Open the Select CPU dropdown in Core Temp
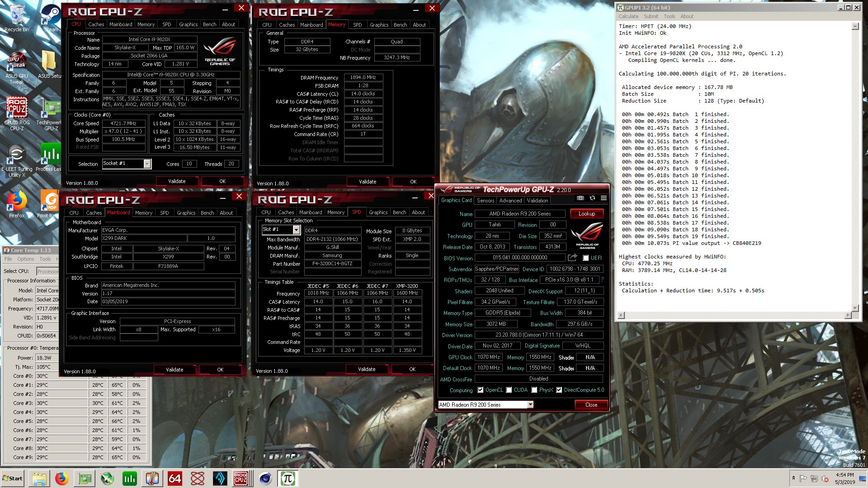The width and height of the screenshot is (868, 488). coord(47,272)
